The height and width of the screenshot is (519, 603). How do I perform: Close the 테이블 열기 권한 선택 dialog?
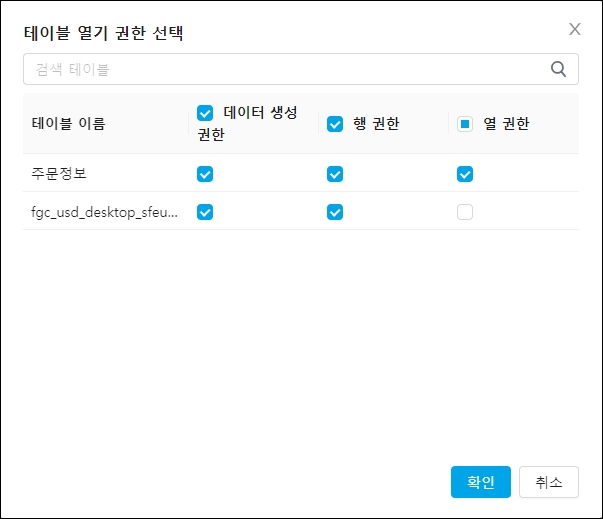574,29
